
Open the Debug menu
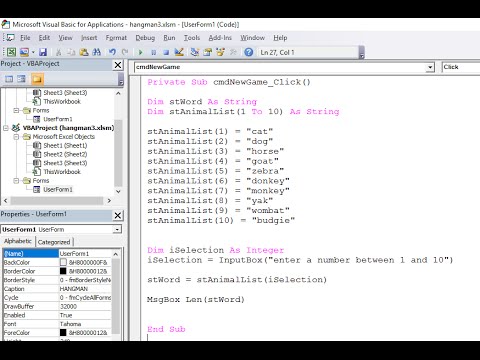coord(145,38)
